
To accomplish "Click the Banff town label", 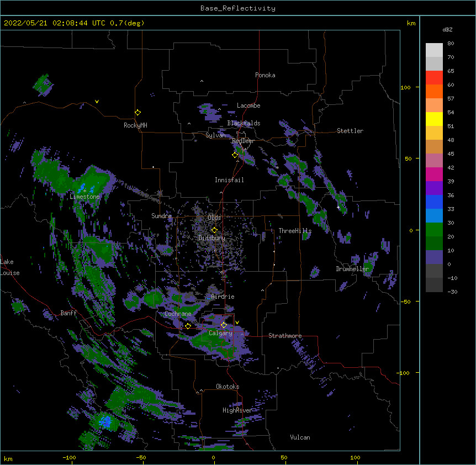I will click(x=68, y=313).
